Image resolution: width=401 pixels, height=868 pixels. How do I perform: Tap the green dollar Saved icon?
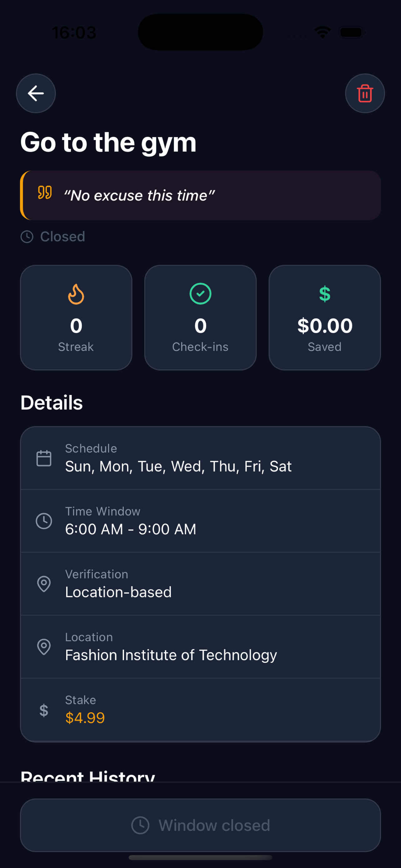tap(325, 294)
